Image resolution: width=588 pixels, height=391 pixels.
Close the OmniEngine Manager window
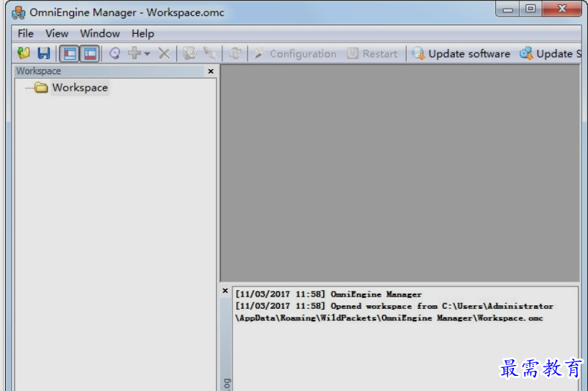pyautogui.click(x=562, y=9)
